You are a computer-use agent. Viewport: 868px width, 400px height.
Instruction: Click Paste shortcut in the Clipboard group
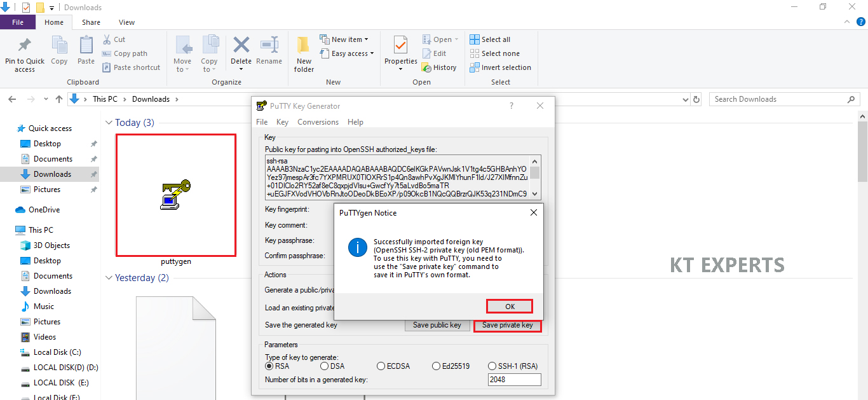pyautogui.click(x=130, y=67)
